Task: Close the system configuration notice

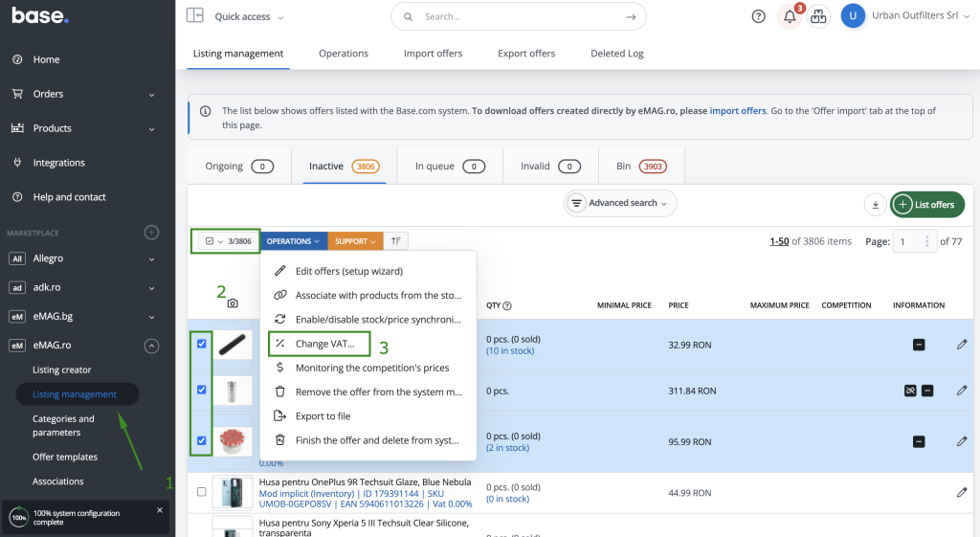Action: 160,510
